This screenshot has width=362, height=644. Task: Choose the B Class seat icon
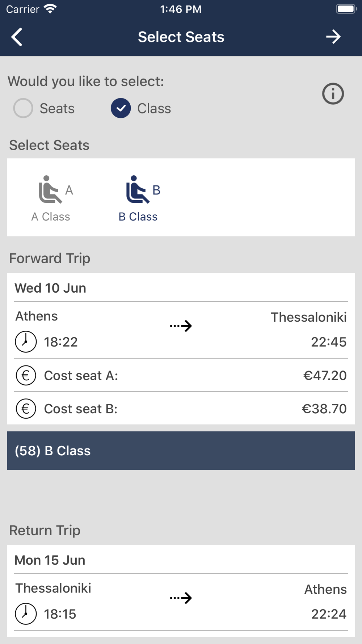point(138,189)
